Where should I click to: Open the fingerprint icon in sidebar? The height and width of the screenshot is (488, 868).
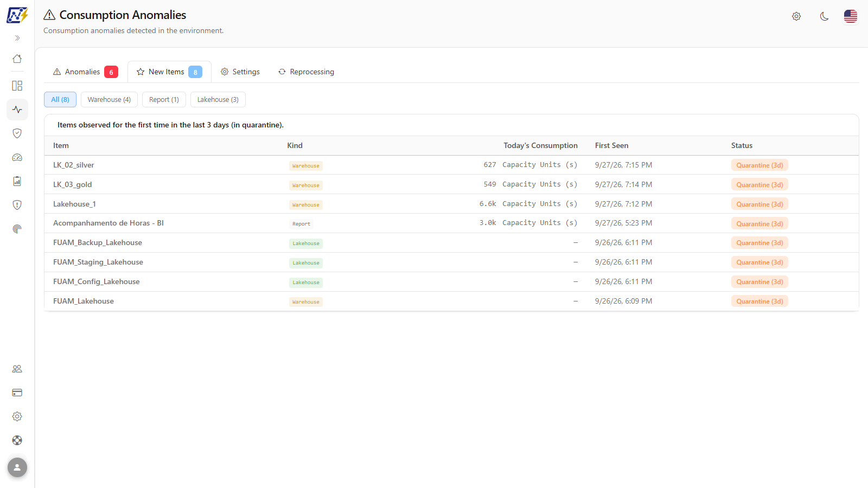17,229
